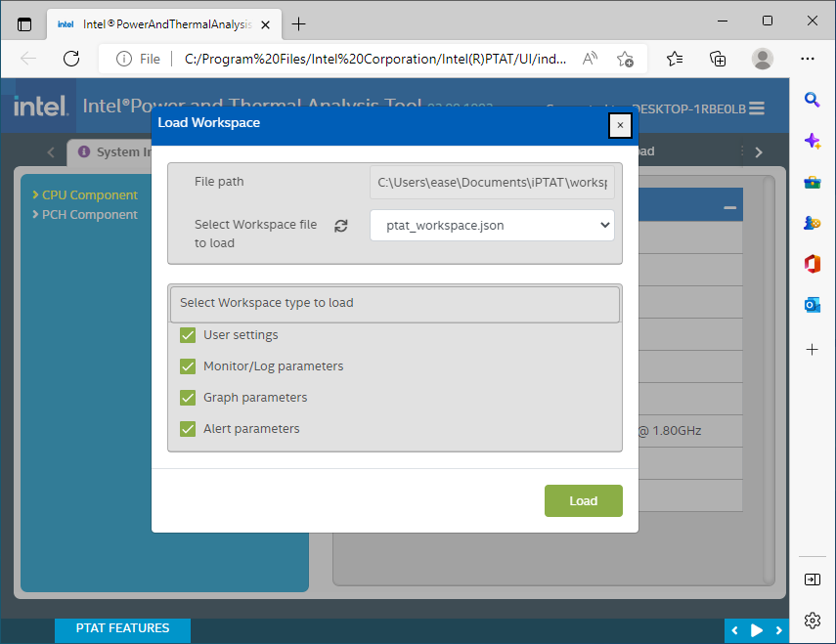Open the ptat_workspace.json file dropdown
836x644 pixels.
[492, 226]
